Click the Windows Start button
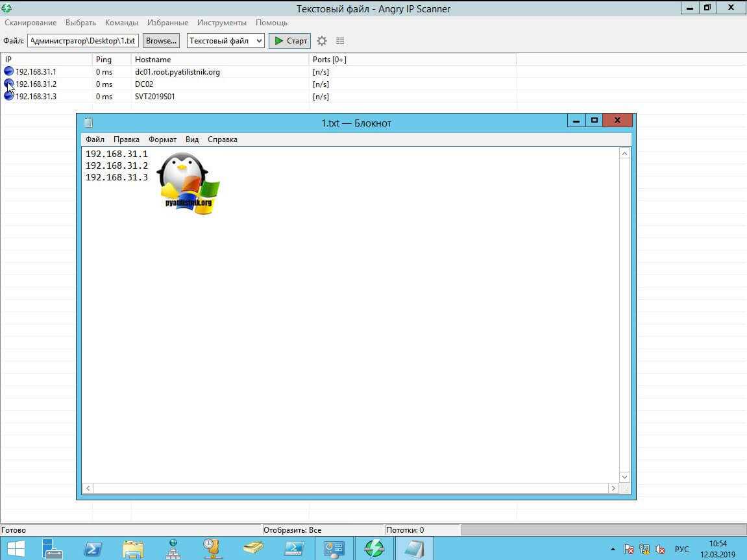The width and height of the screenshot is (747, 560). 16,549
